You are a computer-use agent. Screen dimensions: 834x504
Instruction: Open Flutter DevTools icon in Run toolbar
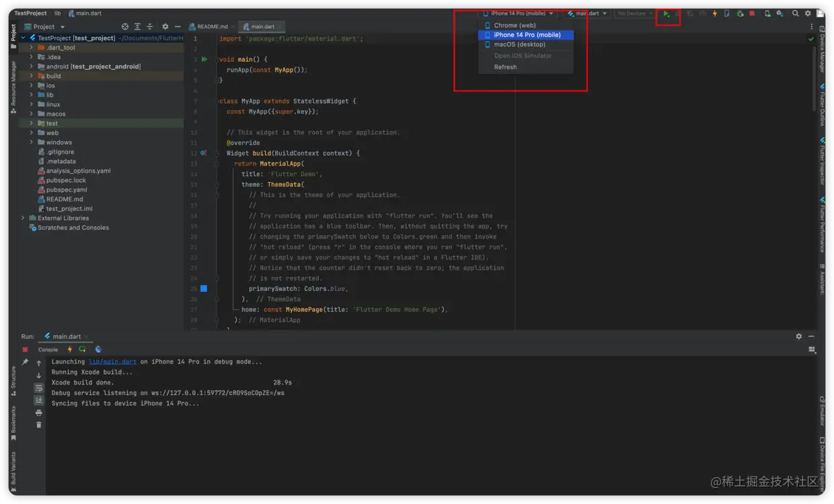pos(98,349)
